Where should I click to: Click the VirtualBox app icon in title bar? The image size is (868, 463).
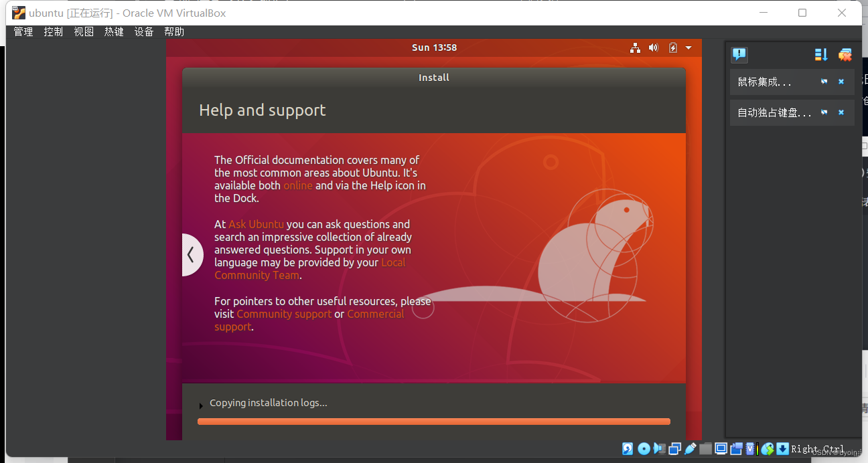[x=19, y=13]
